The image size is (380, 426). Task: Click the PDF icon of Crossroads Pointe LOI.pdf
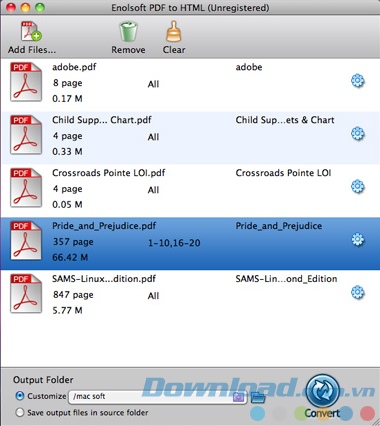tap(26, 188)
